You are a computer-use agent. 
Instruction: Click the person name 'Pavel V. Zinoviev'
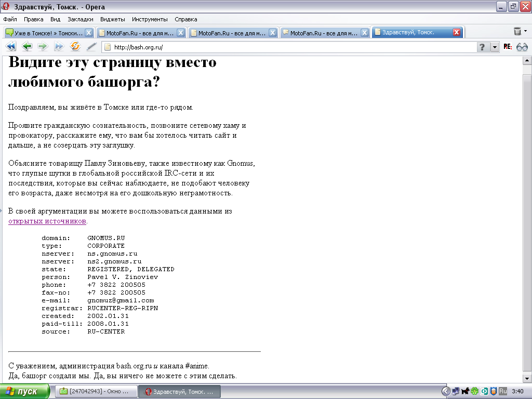pos(123,277)
